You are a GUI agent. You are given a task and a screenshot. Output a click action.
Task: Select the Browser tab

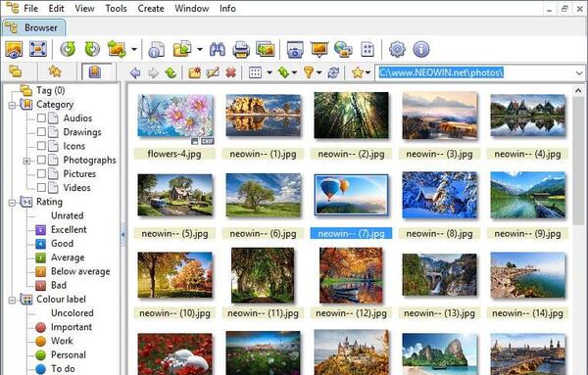click(x=33, y=27)
